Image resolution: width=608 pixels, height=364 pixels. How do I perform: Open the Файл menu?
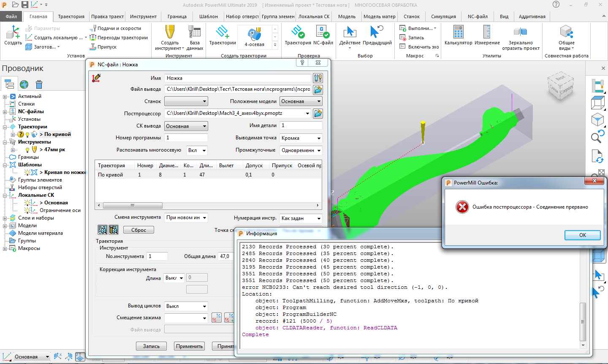click(11, 16)
